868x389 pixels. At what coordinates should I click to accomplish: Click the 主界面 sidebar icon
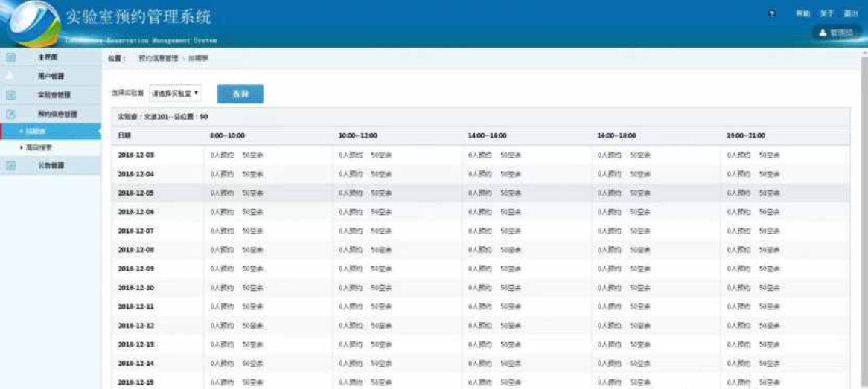11,57
